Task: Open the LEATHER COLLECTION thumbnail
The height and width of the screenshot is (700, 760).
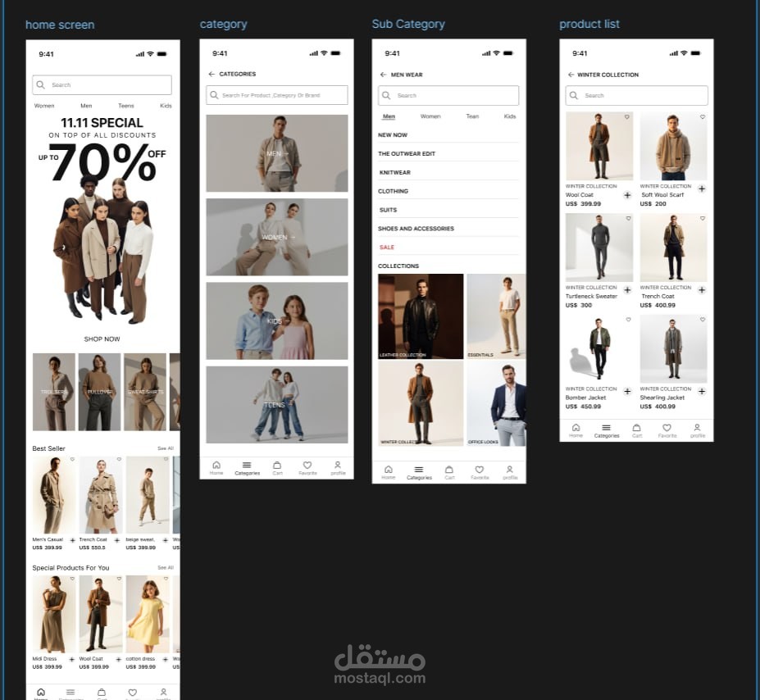Action: click(421, 316)
